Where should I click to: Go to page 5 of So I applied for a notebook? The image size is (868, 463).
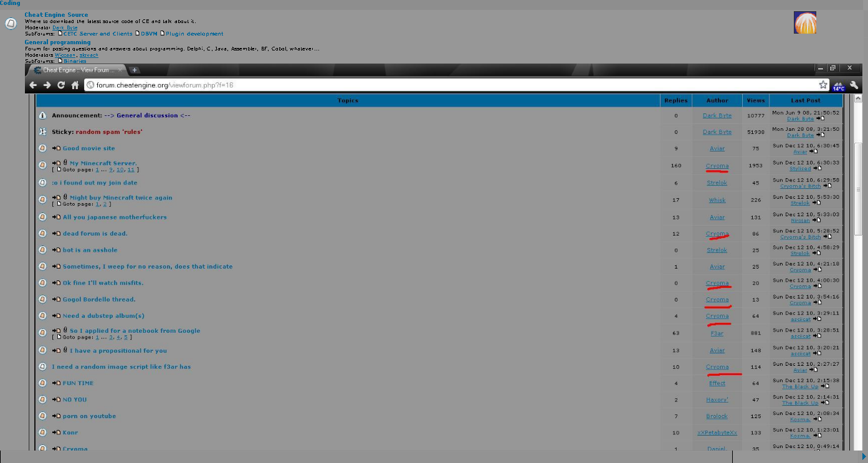click(125, 337)
